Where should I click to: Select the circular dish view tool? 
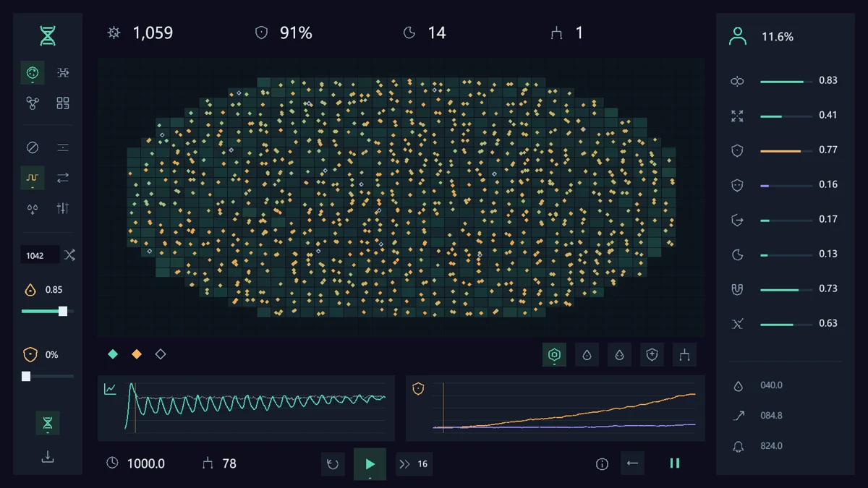(32, 73)
